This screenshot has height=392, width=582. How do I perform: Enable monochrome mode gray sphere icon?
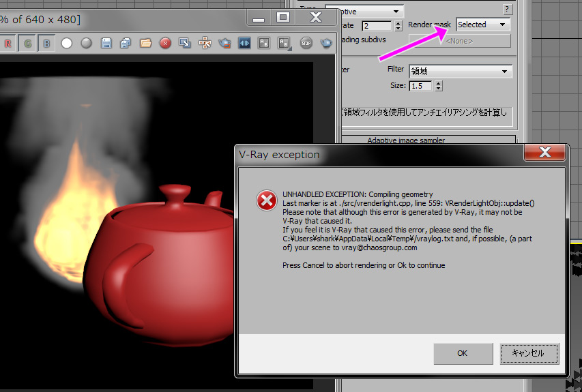86,43
